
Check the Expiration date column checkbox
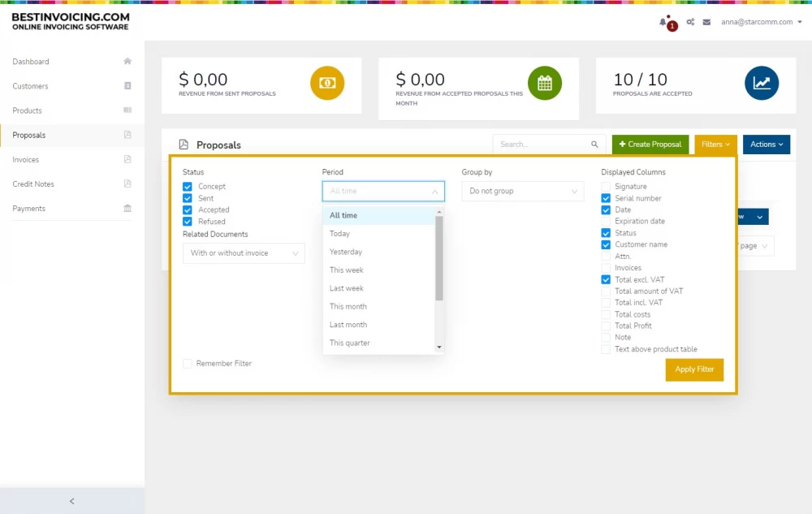[x=606, y=221]
